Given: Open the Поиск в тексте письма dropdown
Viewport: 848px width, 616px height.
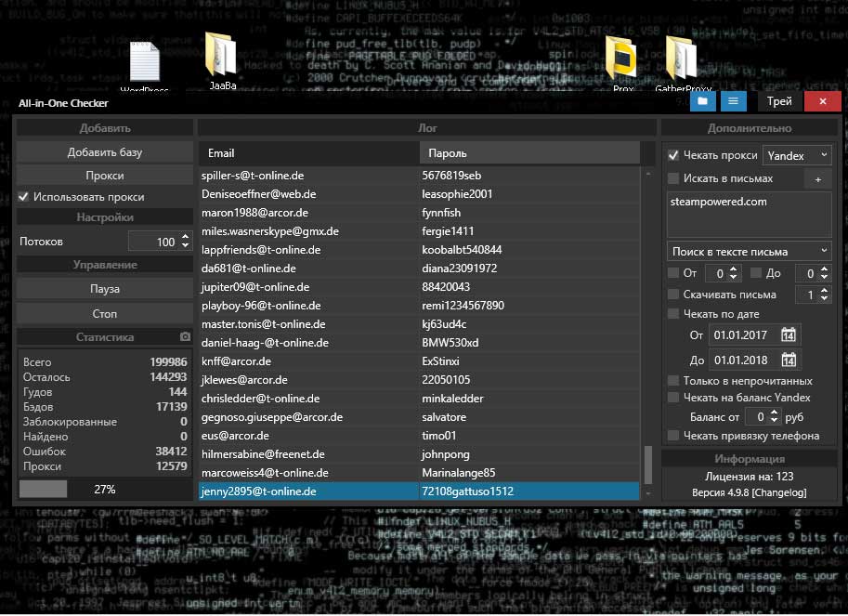Looking at the screenshot, I should pyautogui.click(x=749, y=251).
